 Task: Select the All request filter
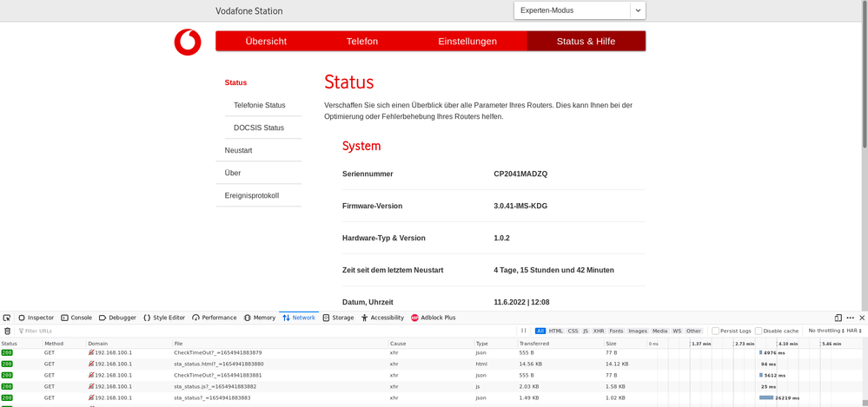(x=540, y=331)
